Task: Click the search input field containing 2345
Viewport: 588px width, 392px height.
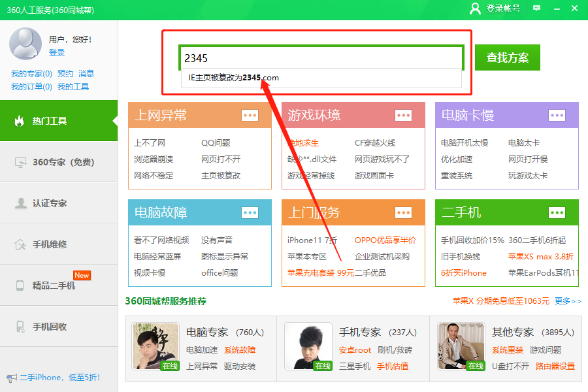Action: pos(321,58)
